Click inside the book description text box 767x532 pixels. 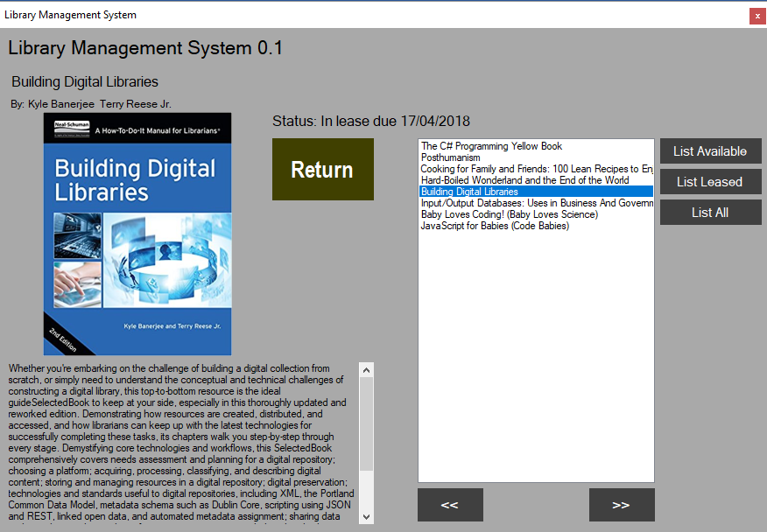(182, 443)
